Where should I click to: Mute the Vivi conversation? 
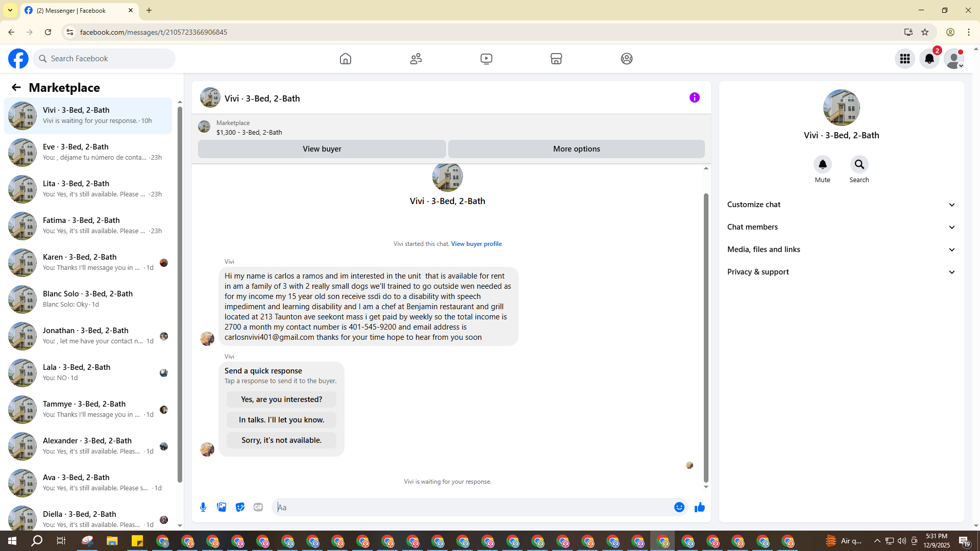tap(822, 165)
